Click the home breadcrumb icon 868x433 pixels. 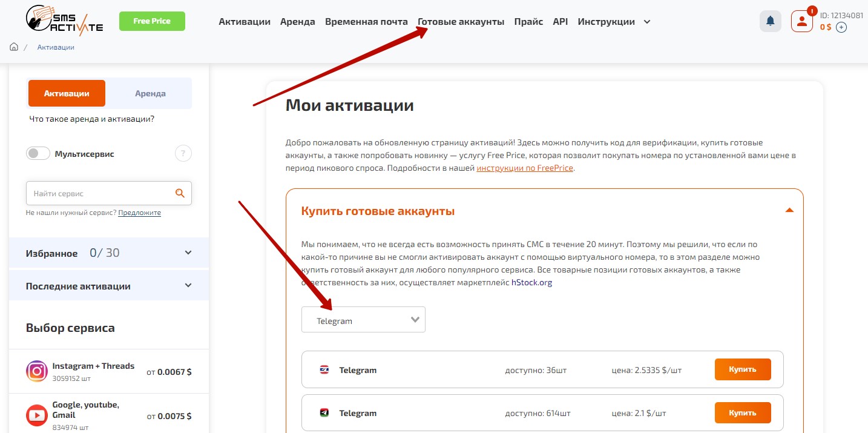(14, 47)
